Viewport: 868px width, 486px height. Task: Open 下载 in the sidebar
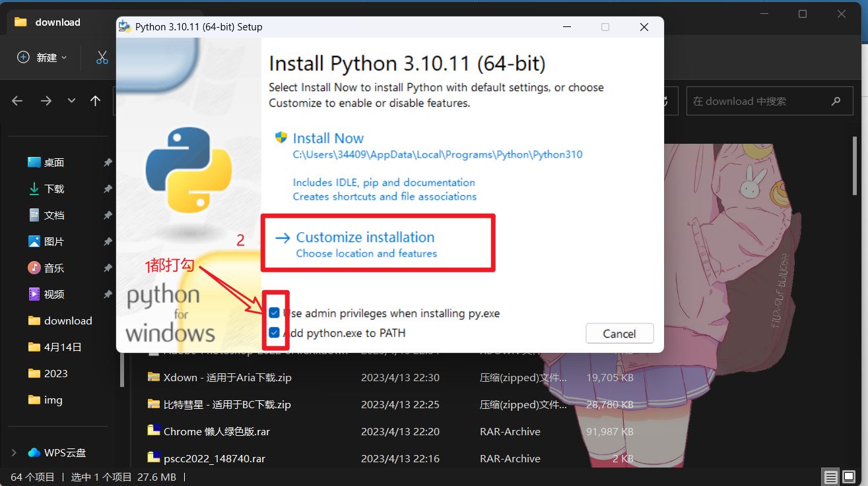(54, 189)
